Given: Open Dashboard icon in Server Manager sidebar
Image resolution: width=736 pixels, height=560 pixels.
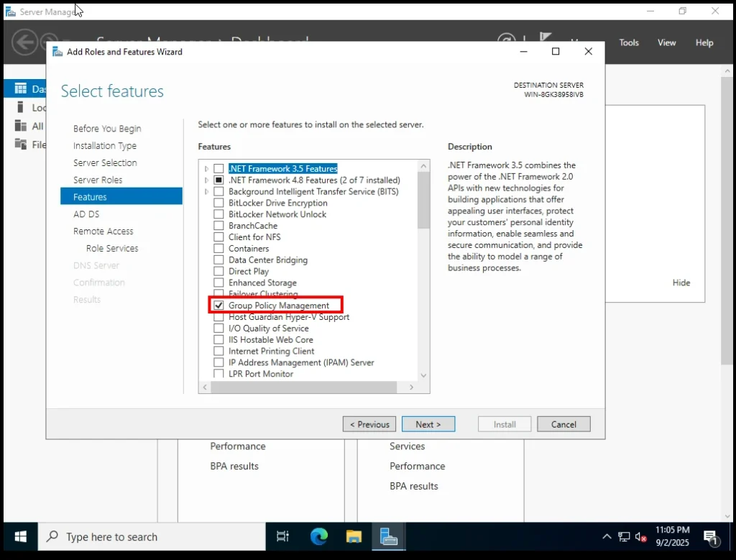Looking at the screenshot, I should [x=21, y=88].
